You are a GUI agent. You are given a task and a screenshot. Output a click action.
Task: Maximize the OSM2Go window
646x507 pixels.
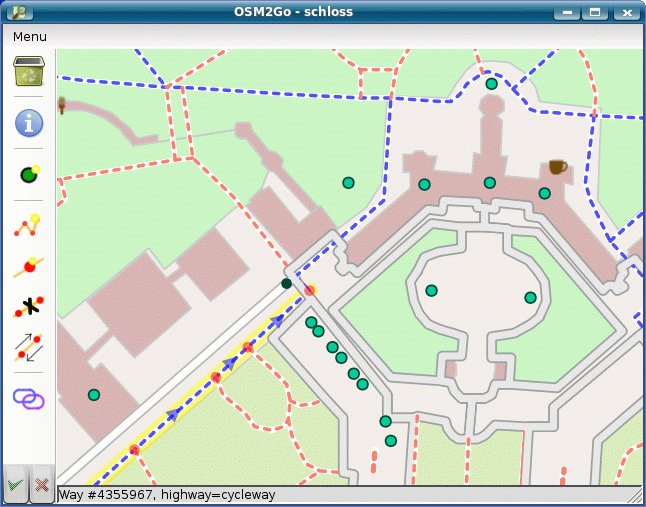pyautogui.click(x=595, y=12)
